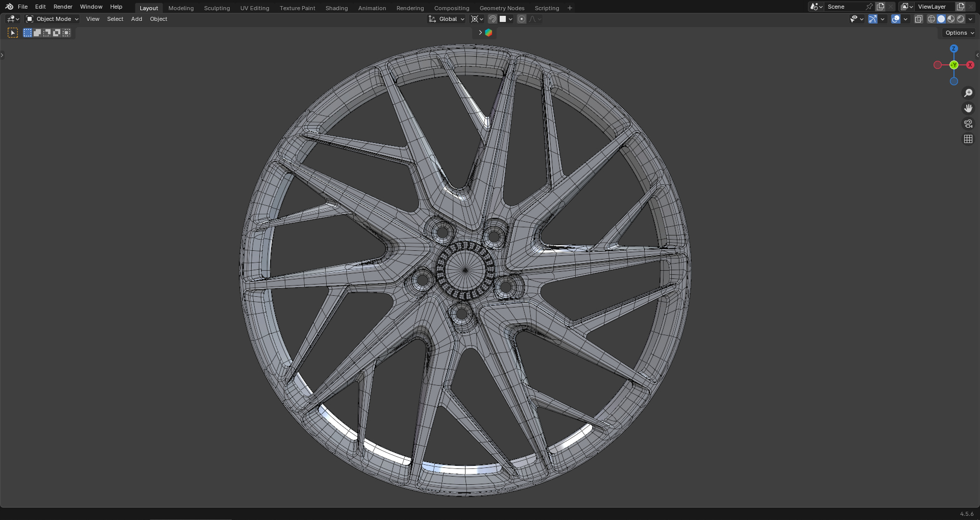This screenshot has width=980, height=520.
Task: Switch to material preview shading
Action: [x=951, y=19]
